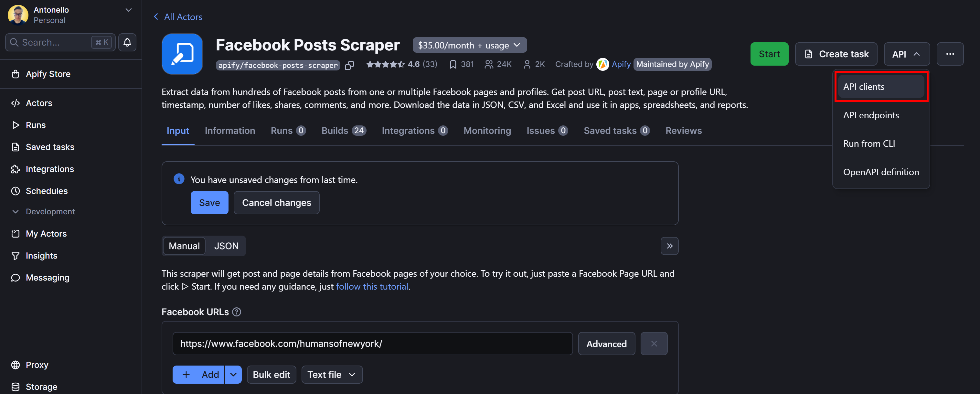Switch to the Information tab

pyautogui.click(x=230, y=131)
